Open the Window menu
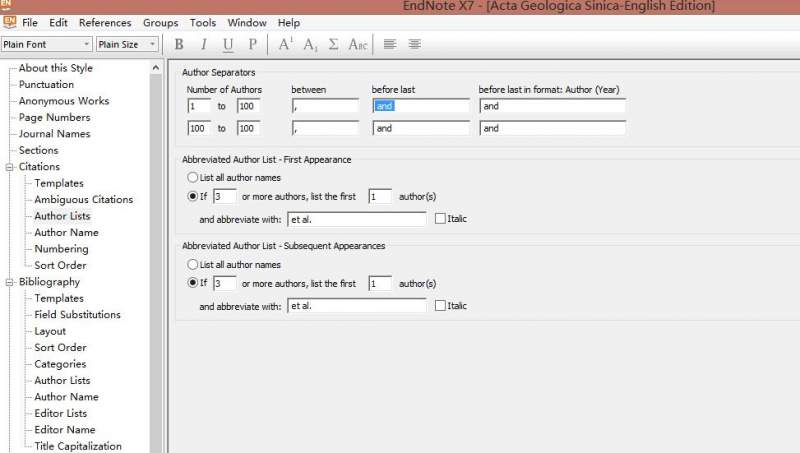 click(x=247, y=23)
